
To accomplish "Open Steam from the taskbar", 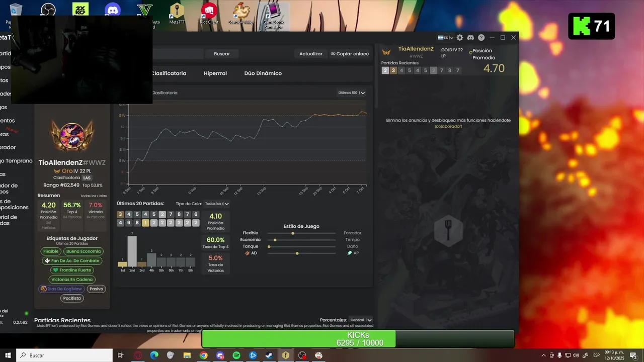I will pos(269,355).
